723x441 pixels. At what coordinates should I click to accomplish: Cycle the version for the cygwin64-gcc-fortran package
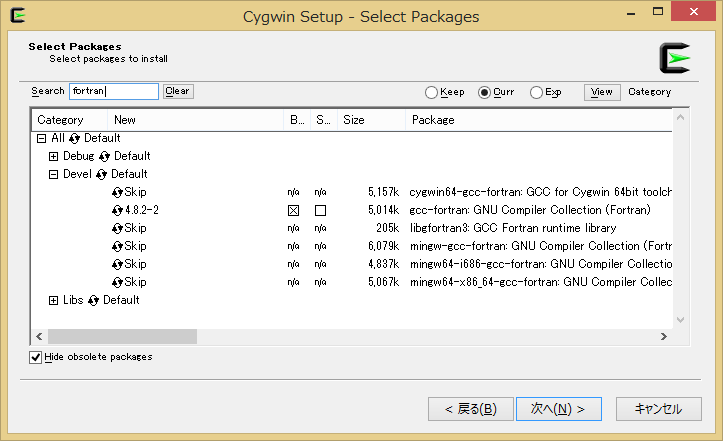[x=117, y=192]
